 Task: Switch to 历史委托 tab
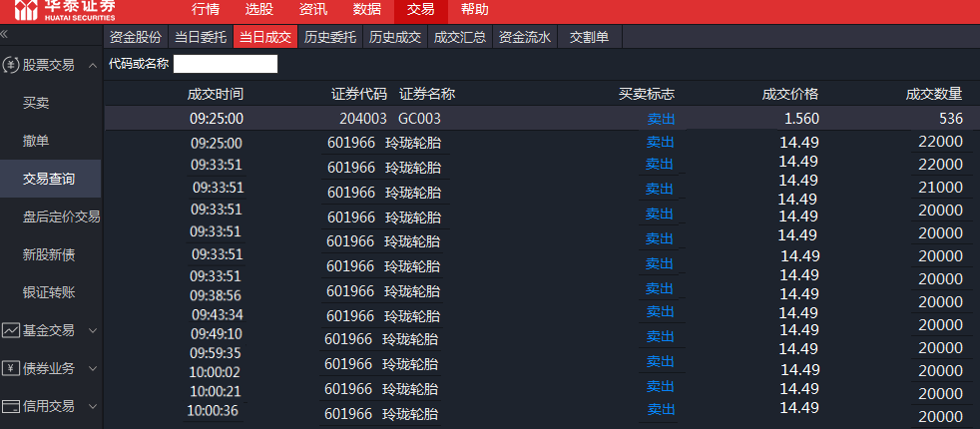(330, 37)
